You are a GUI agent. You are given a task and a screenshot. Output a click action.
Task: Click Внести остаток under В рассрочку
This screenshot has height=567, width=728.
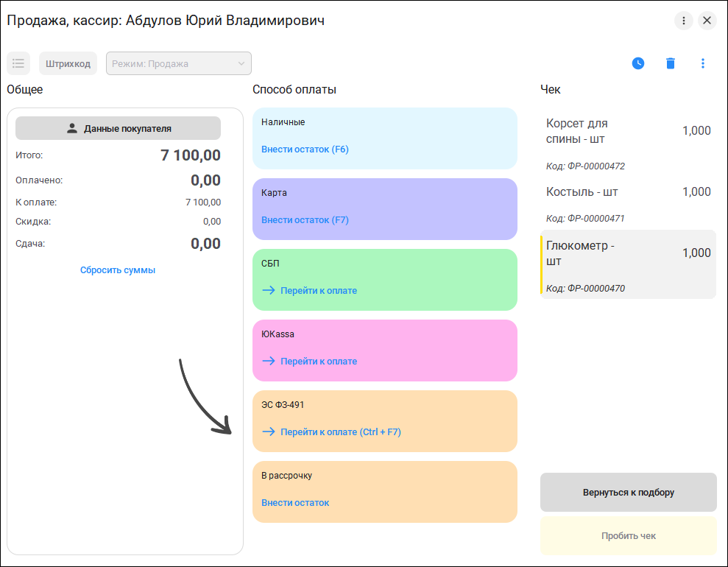tap(295, 502)
